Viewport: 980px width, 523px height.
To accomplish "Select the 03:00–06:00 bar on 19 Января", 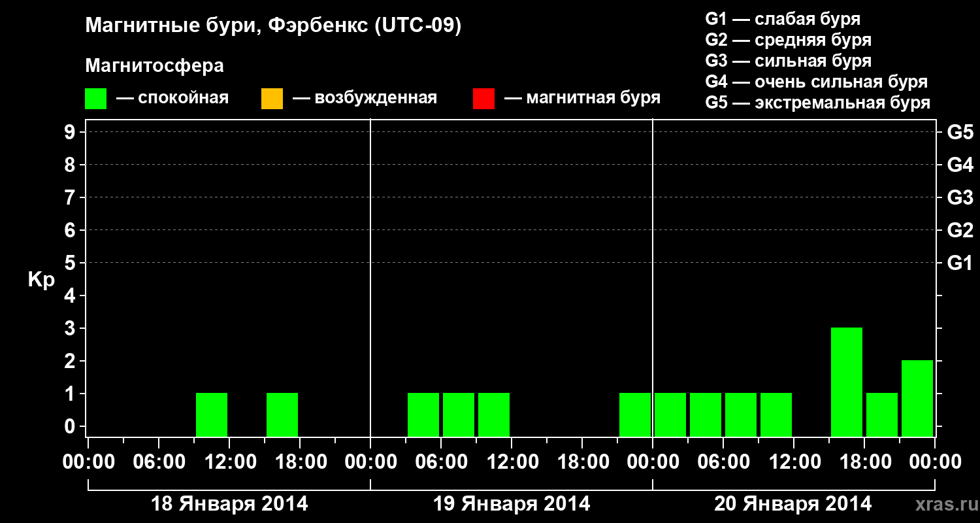I will click(423, 414).
